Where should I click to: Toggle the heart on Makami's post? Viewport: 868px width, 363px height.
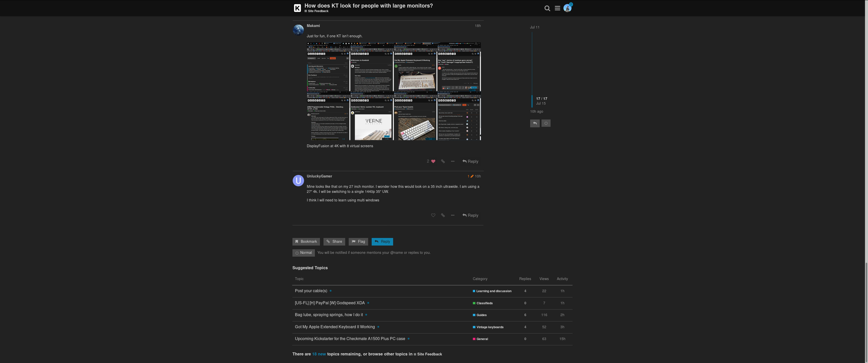pos(433,162)
